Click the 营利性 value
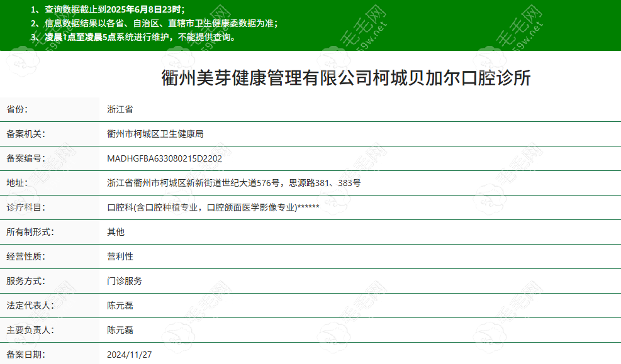Screen dimensions: 621x364 pyautogui.click(x=120, y=256)
